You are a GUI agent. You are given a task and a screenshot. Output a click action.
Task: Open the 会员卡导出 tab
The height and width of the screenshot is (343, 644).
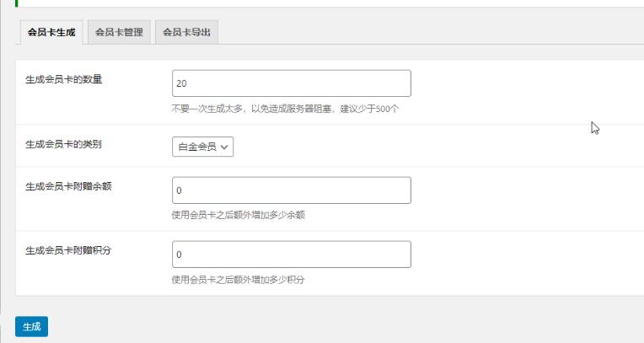point(186,32)
